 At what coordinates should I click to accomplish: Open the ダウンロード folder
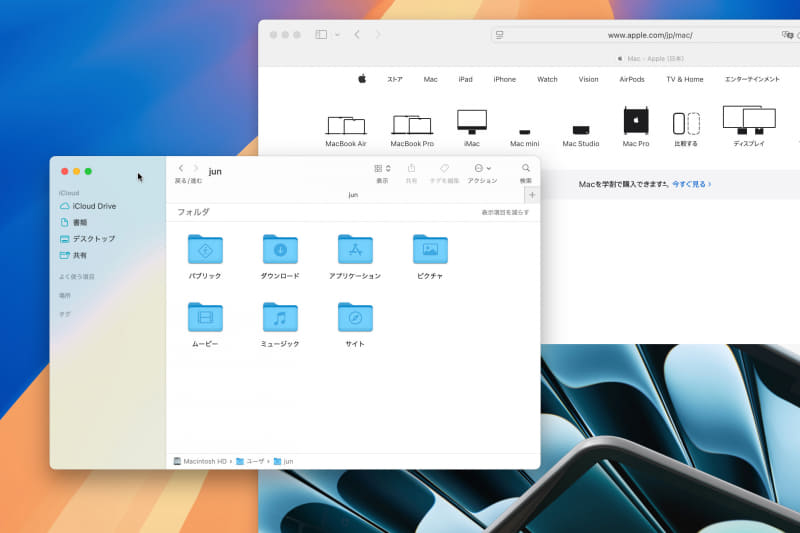point(280,249)
